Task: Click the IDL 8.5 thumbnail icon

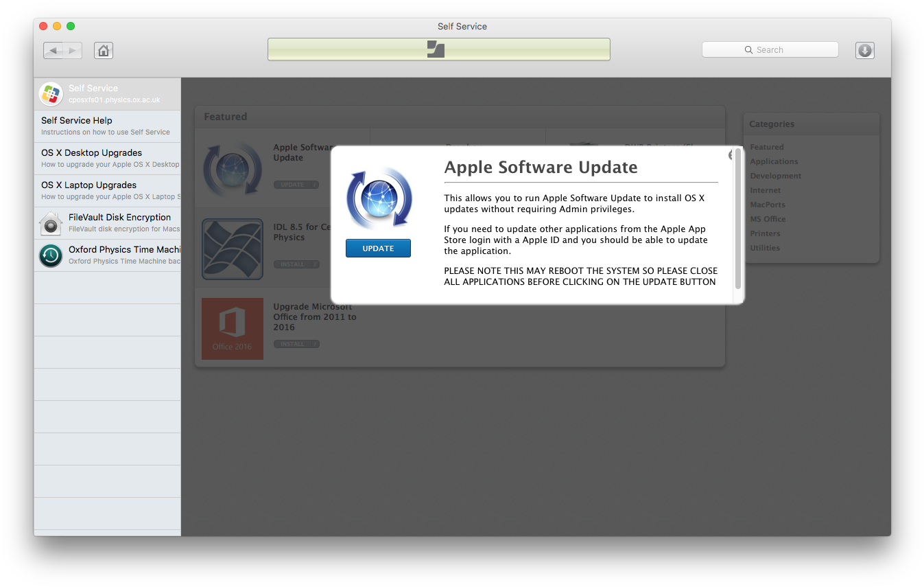Action: tap(233, 249)
